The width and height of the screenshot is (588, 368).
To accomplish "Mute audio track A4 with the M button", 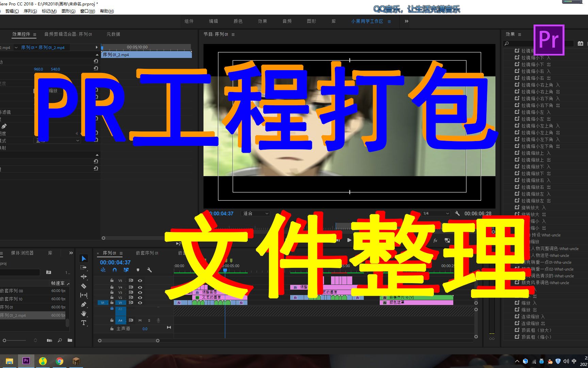I will (140, 320).
